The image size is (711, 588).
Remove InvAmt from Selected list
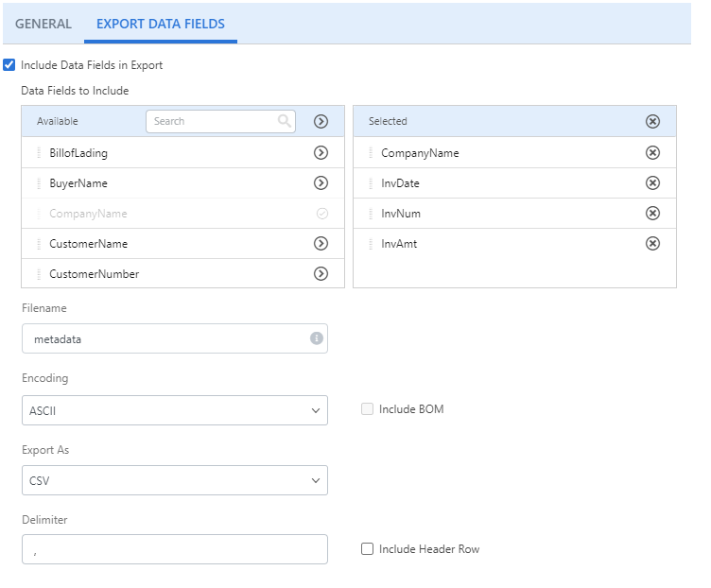click(652, 243)
